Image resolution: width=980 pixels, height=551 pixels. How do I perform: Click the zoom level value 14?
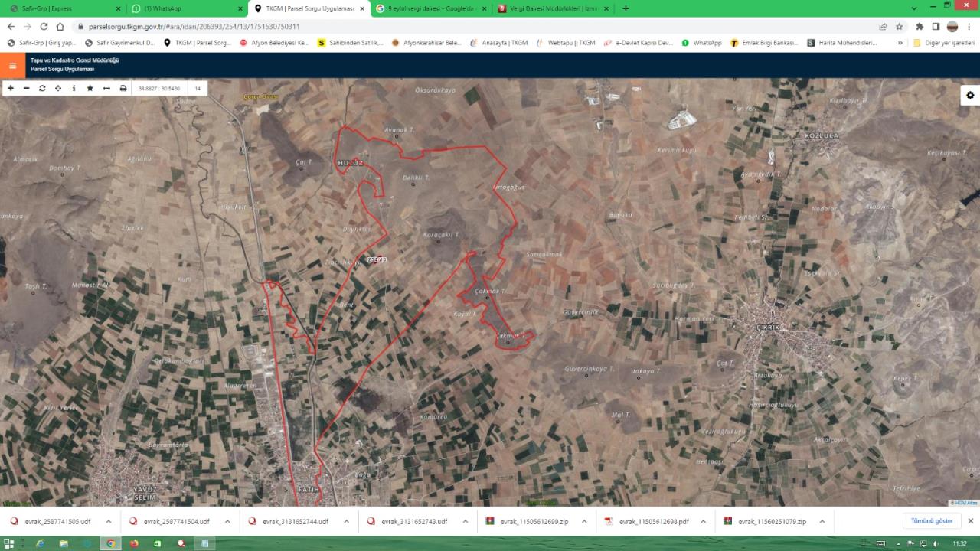tap(198, 89)
